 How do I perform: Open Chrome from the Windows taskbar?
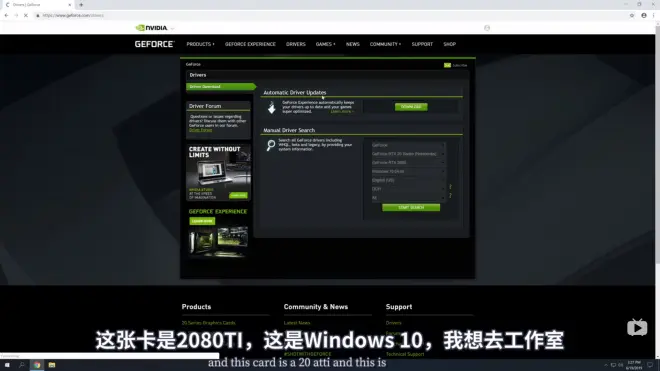37,365
